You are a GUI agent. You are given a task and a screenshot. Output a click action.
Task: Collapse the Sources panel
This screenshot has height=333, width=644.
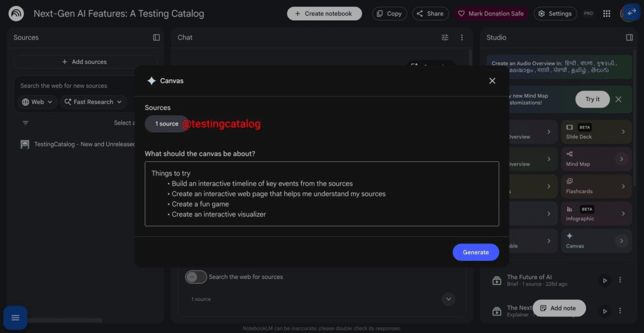pos(157,37)
